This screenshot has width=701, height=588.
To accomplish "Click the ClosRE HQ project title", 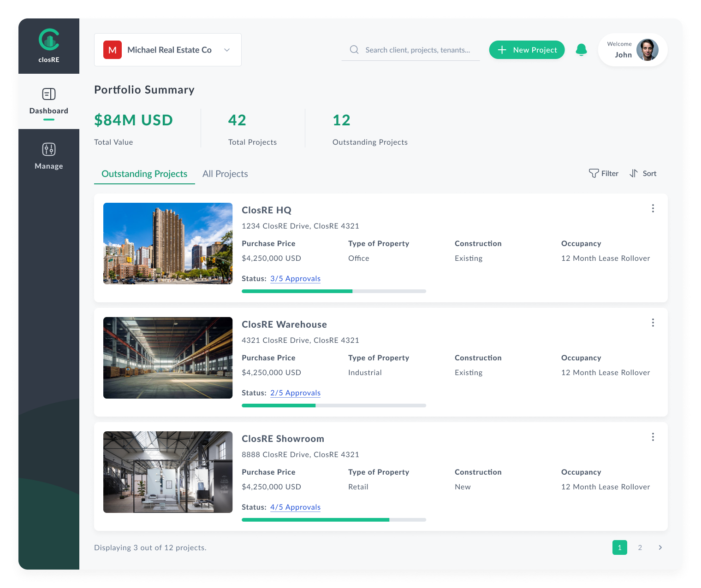I will (267, 210).
